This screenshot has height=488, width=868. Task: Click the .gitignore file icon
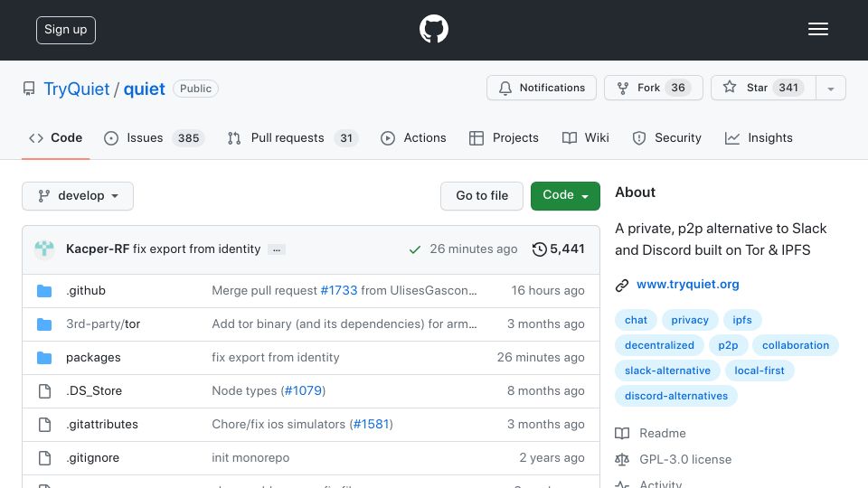tap(45, 458)
